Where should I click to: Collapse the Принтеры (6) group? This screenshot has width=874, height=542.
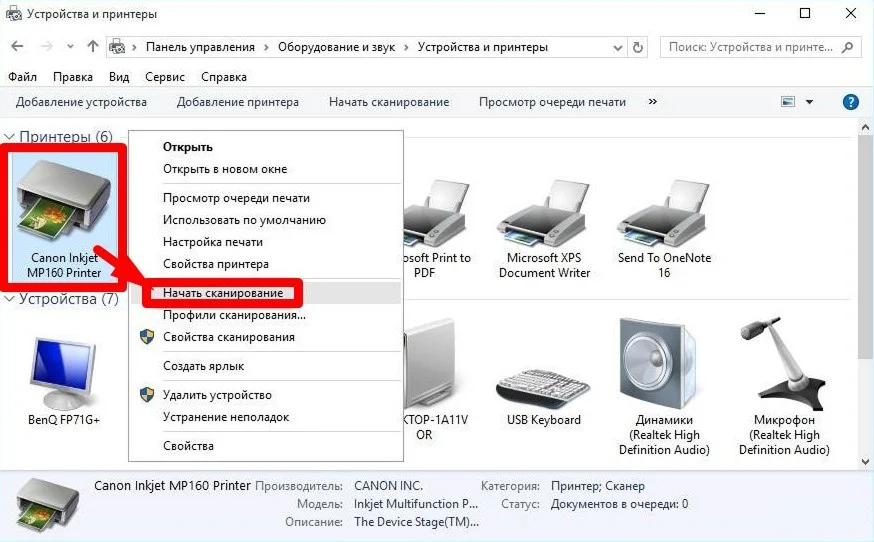(x=10, y=137)
